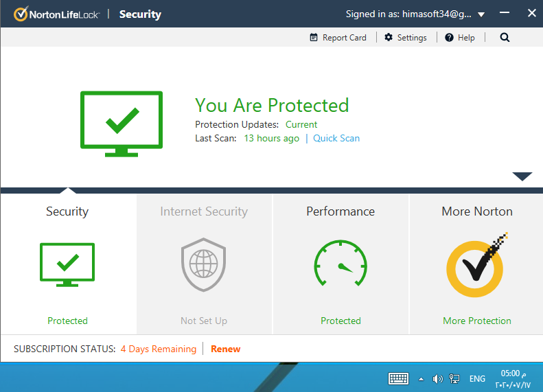Close the Norton Security window
Viewport: 543px width, 392px height.
tap(531, 13)
